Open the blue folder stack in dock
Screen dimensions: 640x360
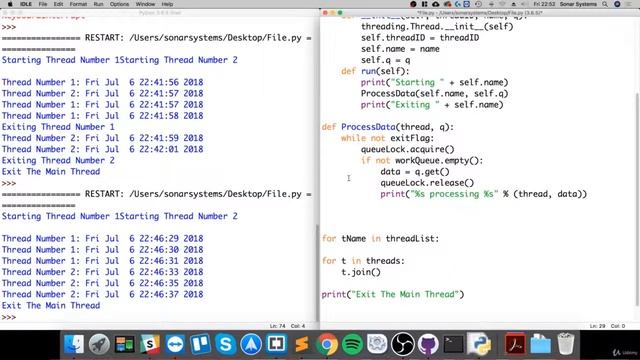540,344
